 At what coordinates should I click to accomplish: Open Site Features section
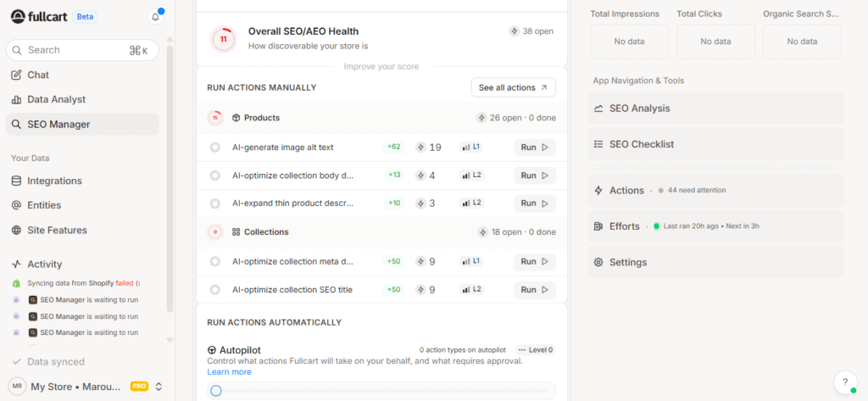coord(57,230)
